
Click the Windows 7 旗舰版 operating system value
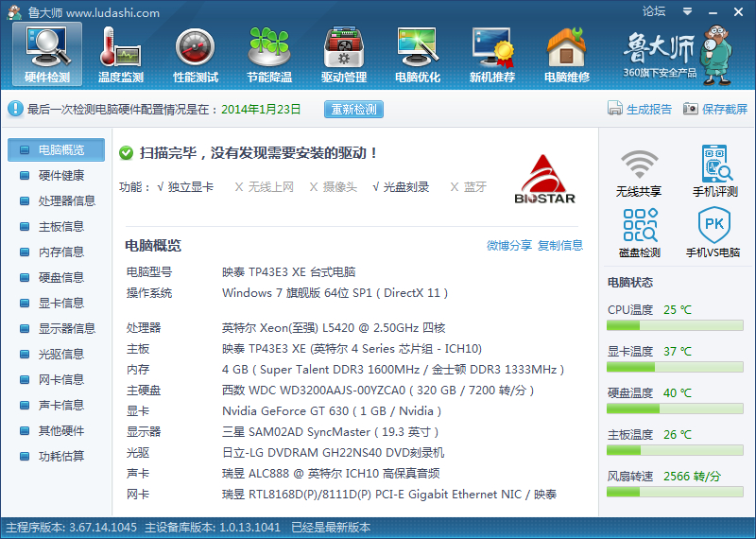[x=335, y=293]
